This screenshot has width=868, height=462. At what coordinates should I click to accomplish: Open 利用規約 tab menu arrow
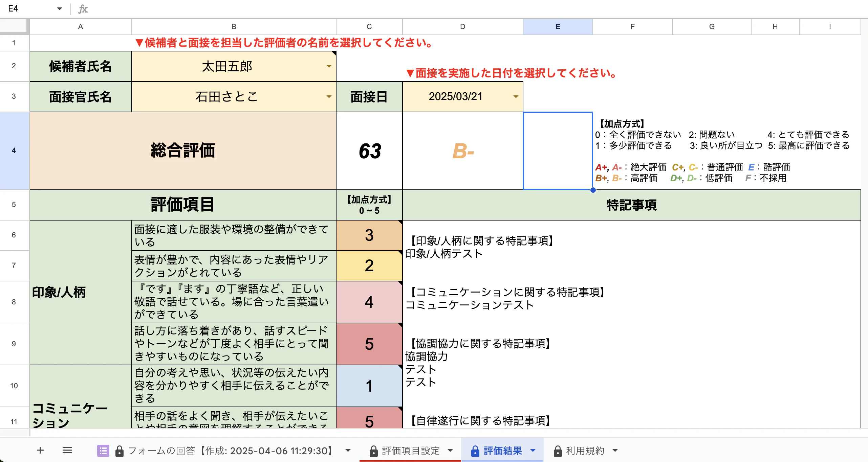point(615,451)
